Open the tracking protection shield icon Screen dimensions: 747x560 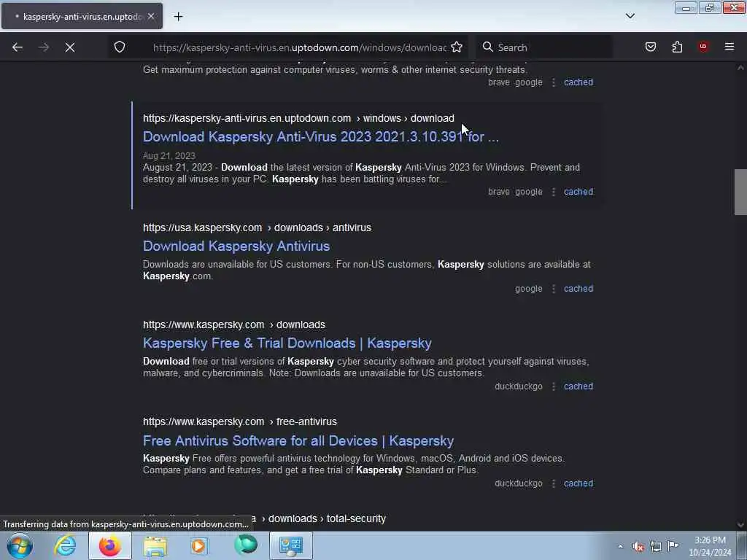tap(120, 47)
